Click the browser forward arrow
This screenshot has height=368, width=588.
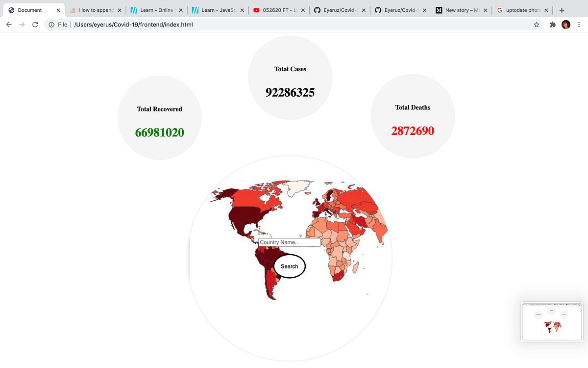[22, 25]
